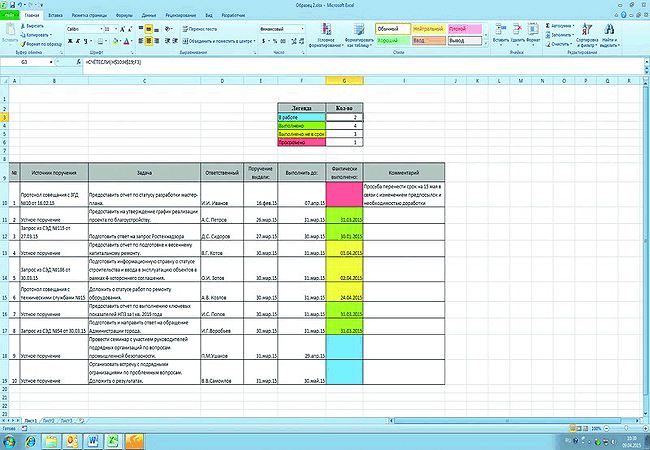Open the number format Финансовый dropdown
The height and width of the screenshot is (450, 650).
coord(302,29)
